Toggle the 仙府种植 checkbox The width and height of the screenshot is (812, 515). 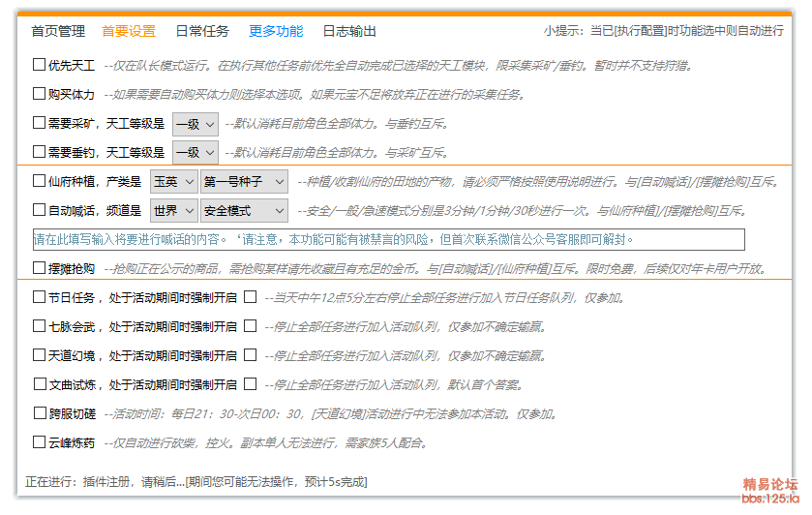coord(39,181)
